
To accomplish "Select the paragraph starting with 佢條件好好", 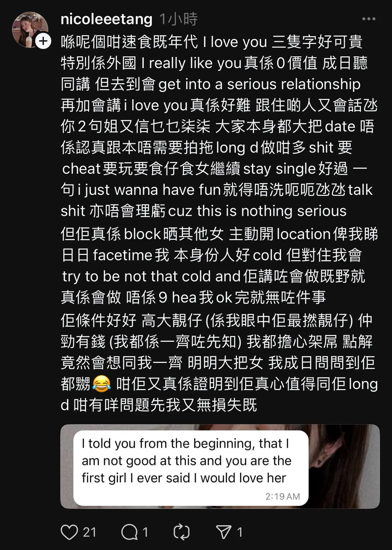I will (x=219, y=363).
